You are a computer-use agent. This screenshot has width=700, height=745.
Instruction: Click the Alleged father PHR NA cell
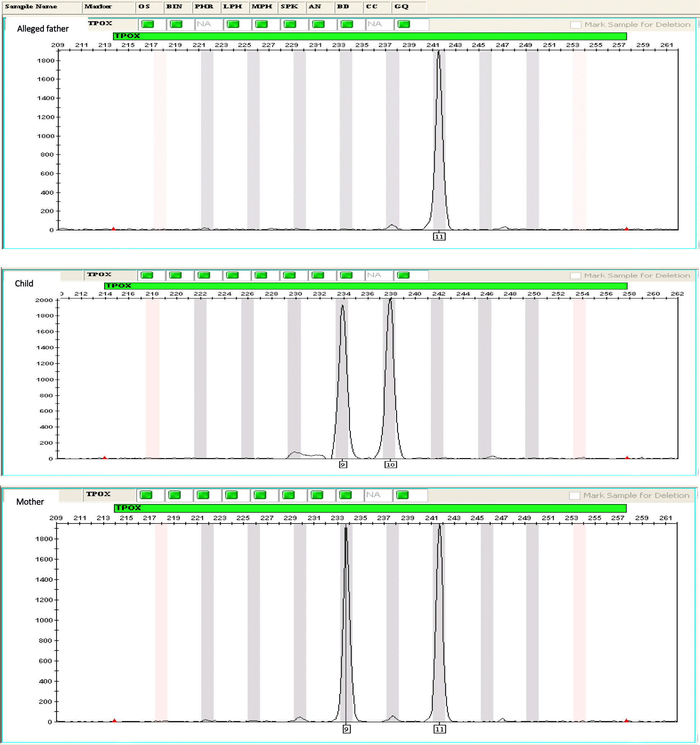(209, 24)
